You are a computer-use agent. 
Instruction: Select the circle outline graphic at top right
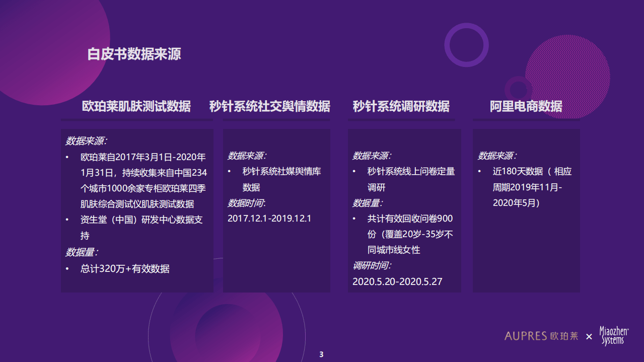coord(466,45)
